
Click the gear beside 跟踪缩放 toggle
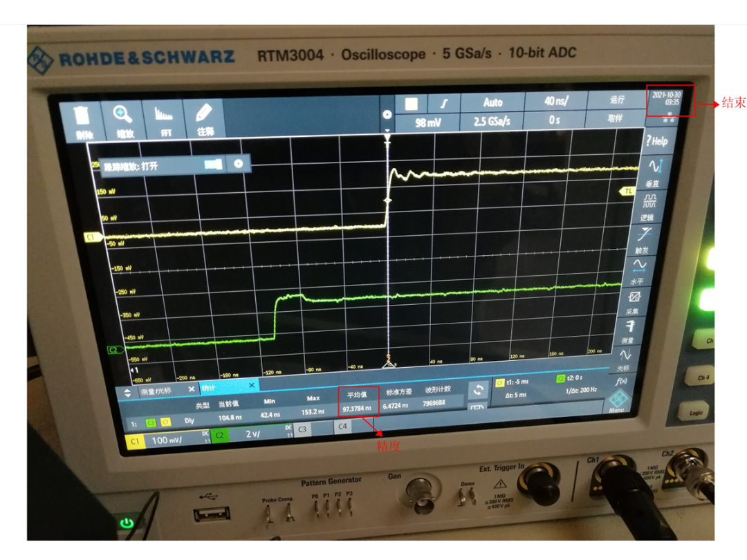(x=238, y=164)
